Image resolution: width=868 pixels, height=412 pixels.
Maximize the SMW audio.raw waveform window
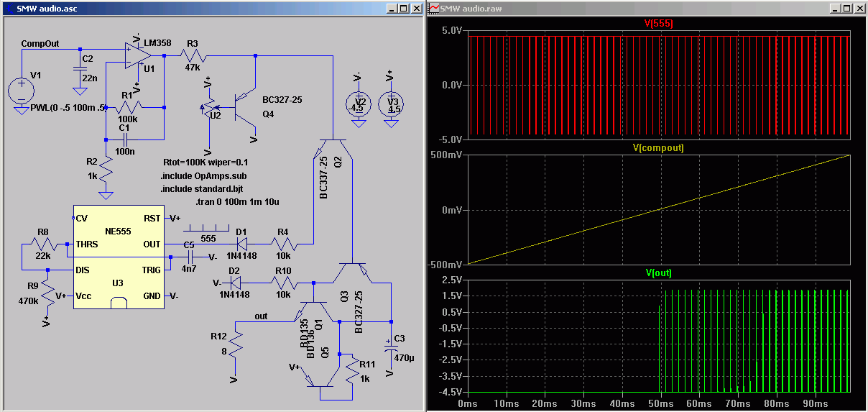846,8
